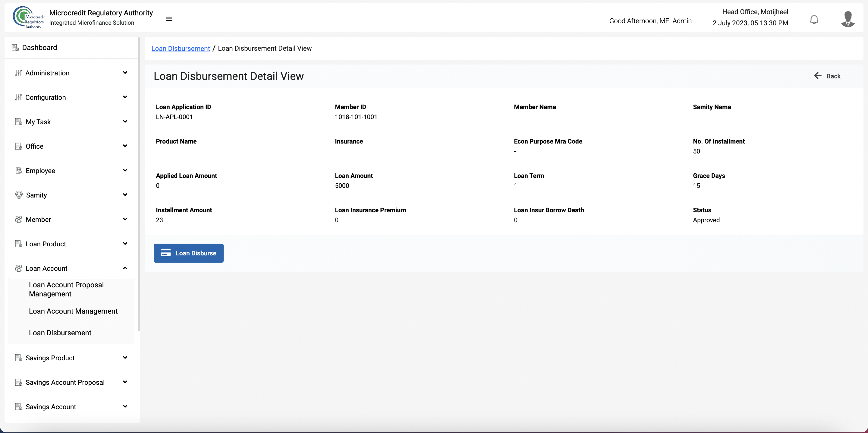The height and width of the screenshot is (433, 868).
Task: Click the Savings Account icon
Action: click(18, 407)
